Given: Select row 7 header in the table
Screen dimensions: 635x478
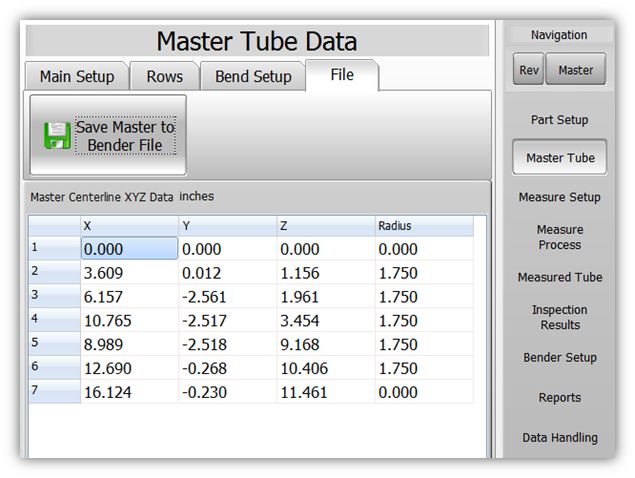Looking at the screenshot, I should [54, 392].
